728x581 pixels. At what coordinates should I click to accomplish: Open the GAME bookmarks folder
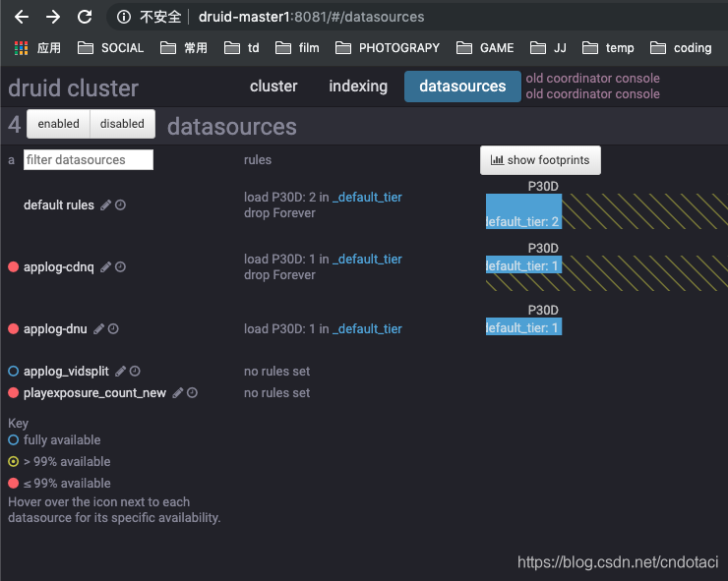485,48
